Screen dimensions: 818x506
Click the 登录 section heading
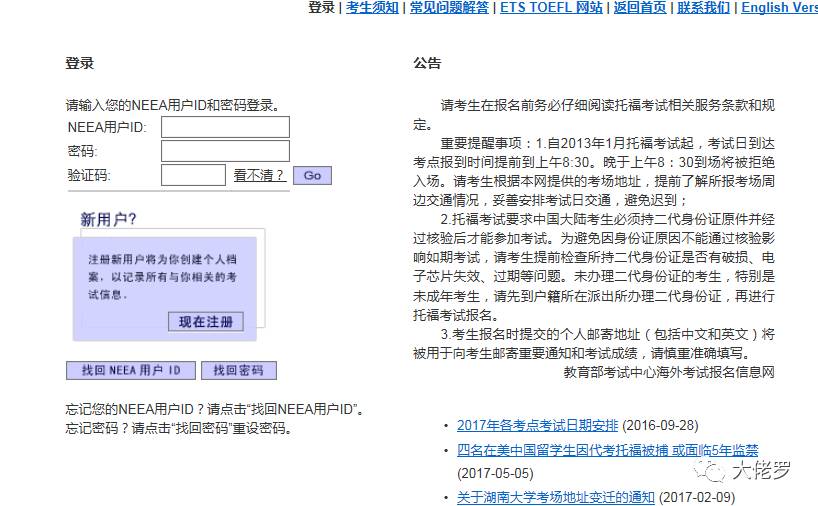click(x=79, y=63)
